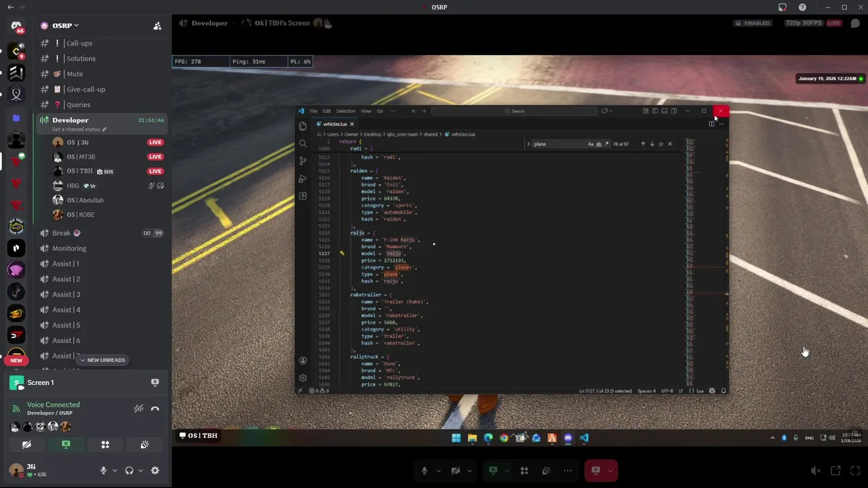Unmute stream volume speaker icon
Viewport: 868px width, 488px height.
pyautogui.click(x=816, y=470)
